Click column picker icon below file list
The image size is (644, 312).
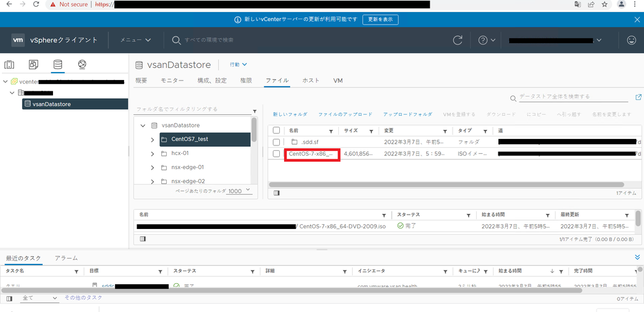(x=276, y=193)
